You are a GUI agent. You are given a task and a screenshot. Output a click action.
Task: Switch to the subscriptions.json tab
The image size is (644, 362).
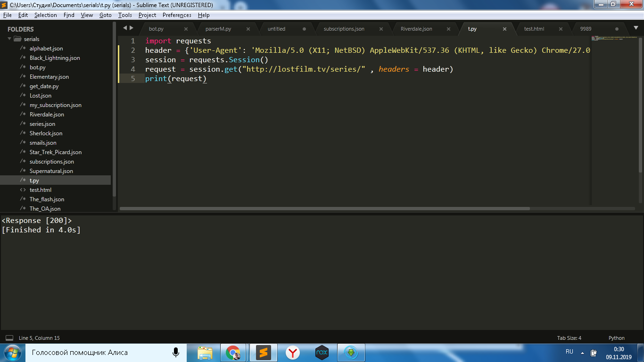point(344,29)
